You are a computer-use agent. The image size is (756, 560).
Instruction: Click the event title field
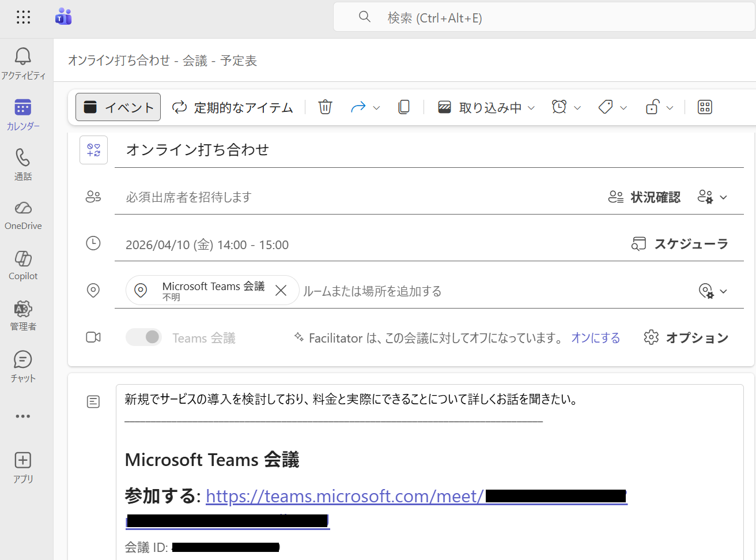pyautogui.click(x=429, y=150)
